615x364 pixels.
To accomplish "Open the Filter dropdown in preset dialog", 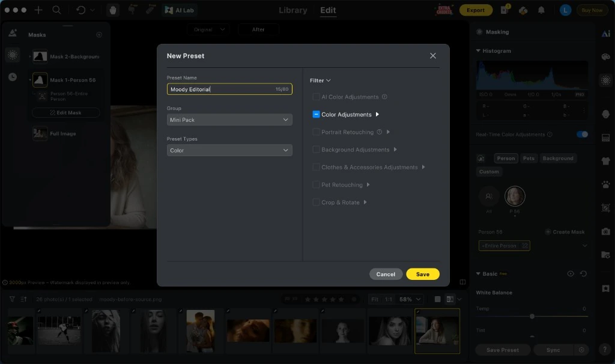I will (x=320, y=80).
